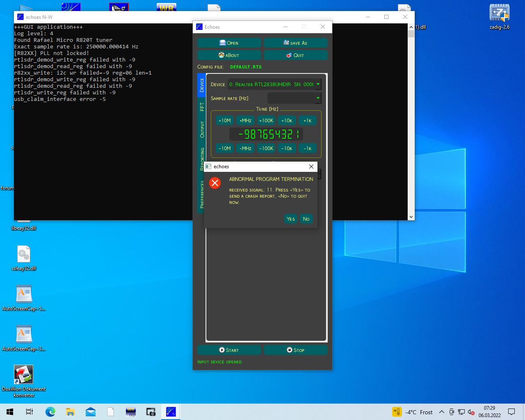Screen dimensions: 525x420
Task: Open the Output tab
Action: pos(202,129)
